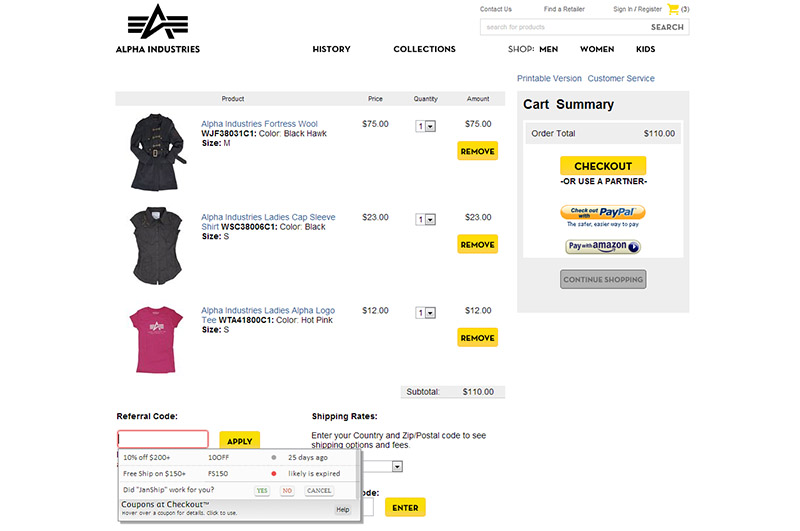Viewport: 800px width, 531px height.
Task: Click the black cap sleeve shirt thumbnail
Action: coord(157,245)
